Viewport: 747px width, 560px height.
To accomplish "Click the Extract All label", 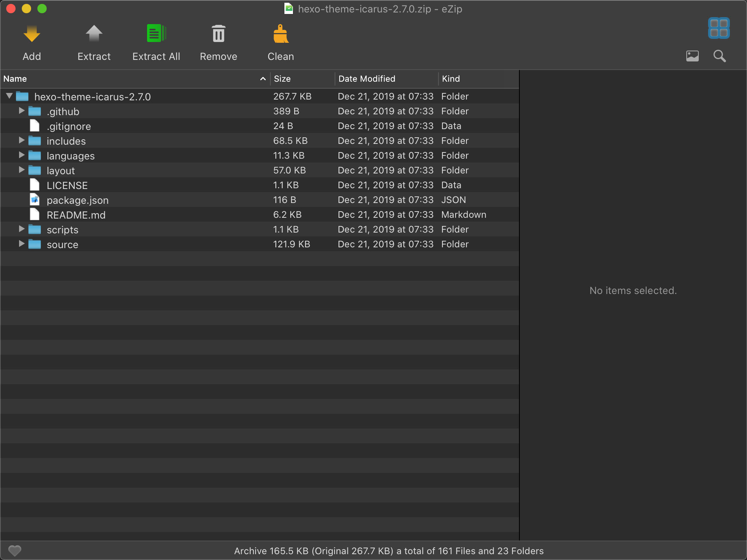I will (x=156, y=56).
